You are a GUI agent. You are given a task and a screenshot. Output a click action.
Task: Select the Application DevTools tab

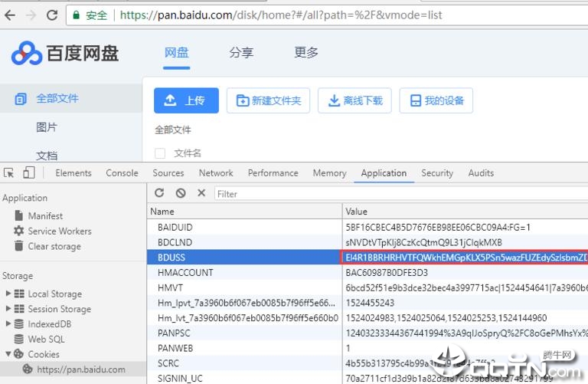[384, 173]
